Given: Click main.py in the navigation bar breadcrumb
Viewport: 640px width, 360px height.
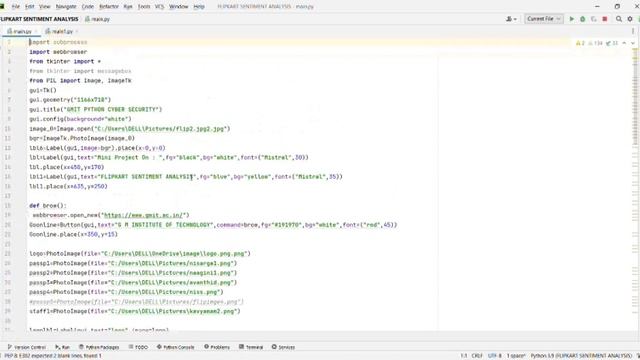Looking at the screenshot, I should click(x=98, y=19).
